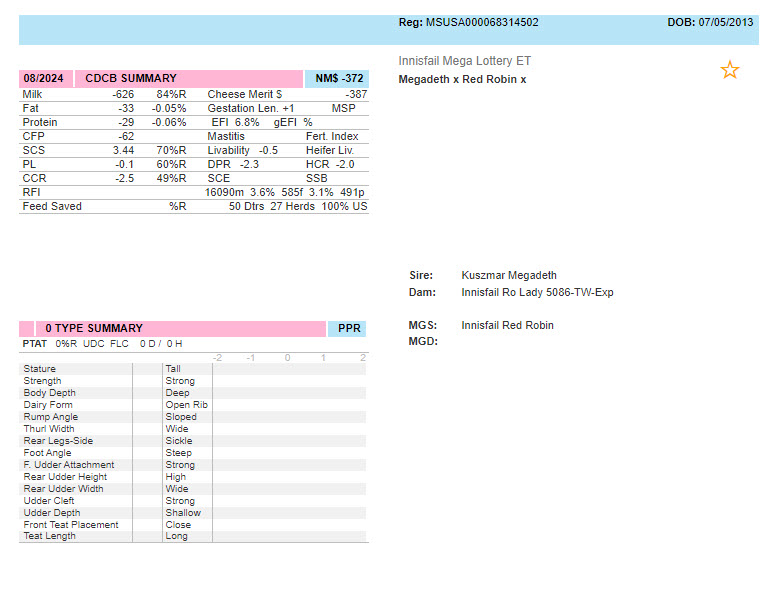Click the SCE label
766x602 pixels.
coord(218,178)
